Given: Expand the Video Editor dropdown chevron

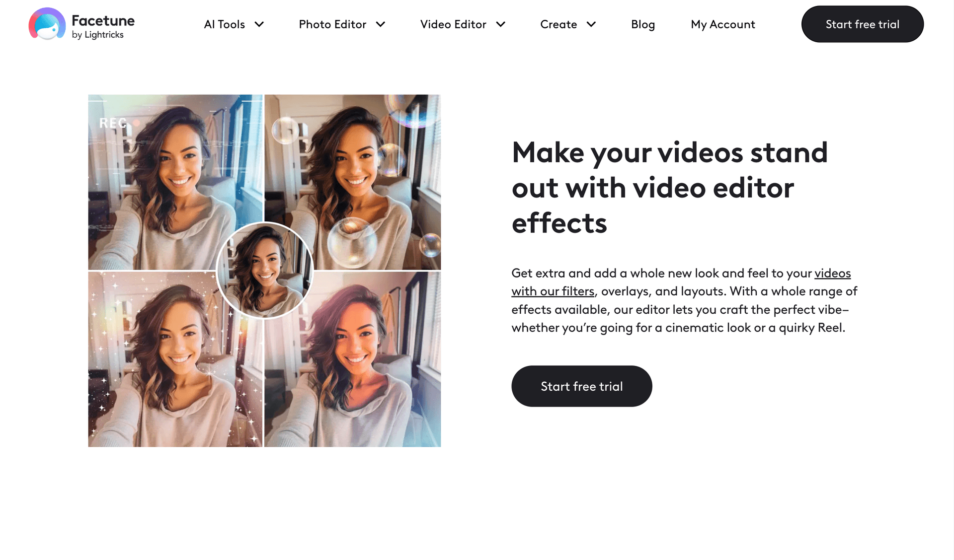Looking at the screenshot, I should click(x=501, y=24).
